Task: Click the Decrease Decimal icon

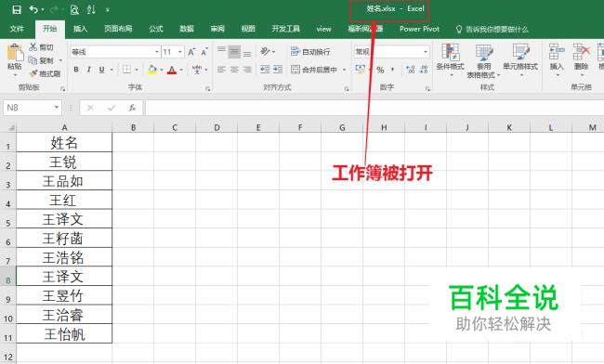Action: 424,70
